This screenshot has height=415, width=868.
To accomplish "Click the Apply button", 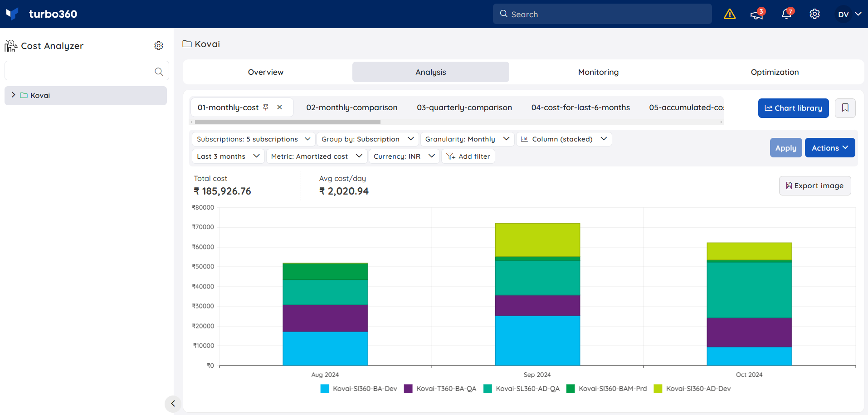I will (x=785, y=148).
